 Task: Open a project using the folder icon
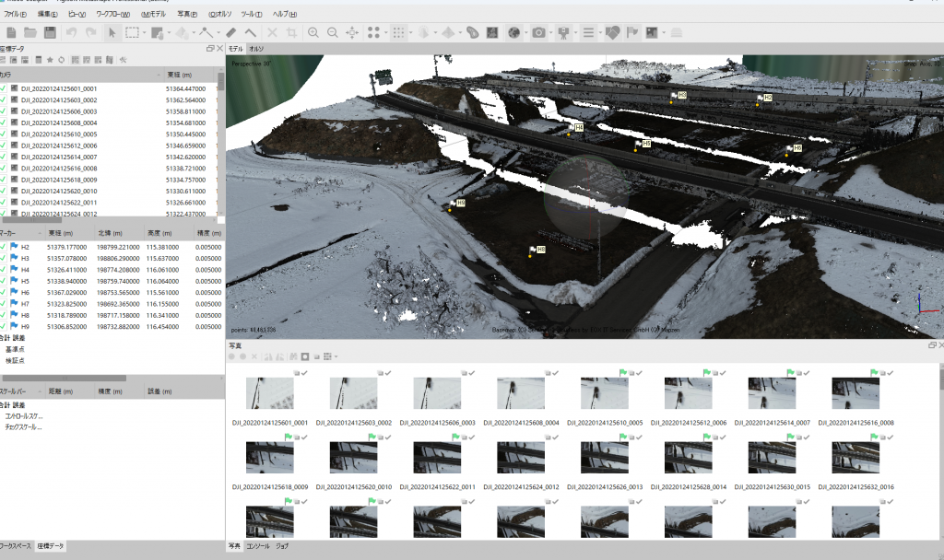point(30,33)
